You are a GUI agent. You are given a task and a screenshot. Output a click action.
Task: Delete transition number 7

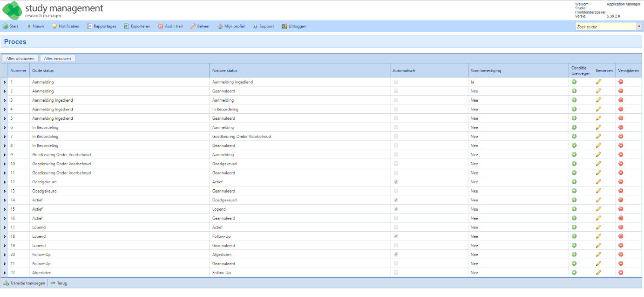click(621, 137)
